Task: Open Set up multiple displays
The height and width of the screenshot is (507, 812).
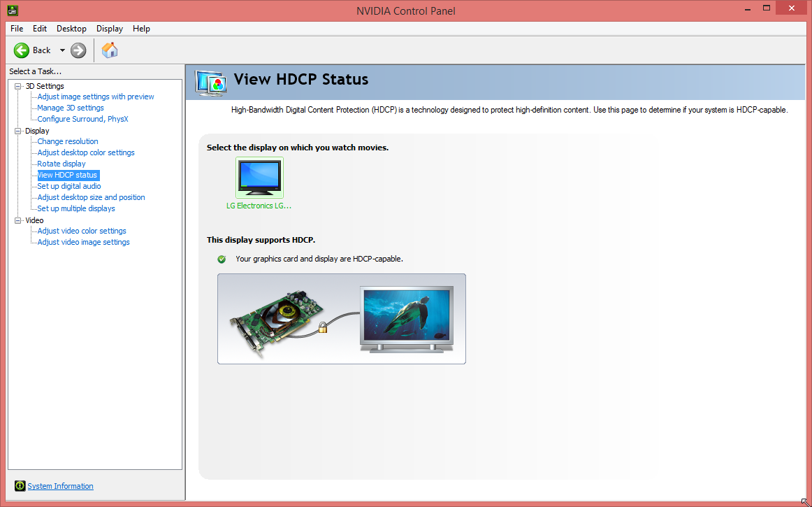Action: point(75,208)
